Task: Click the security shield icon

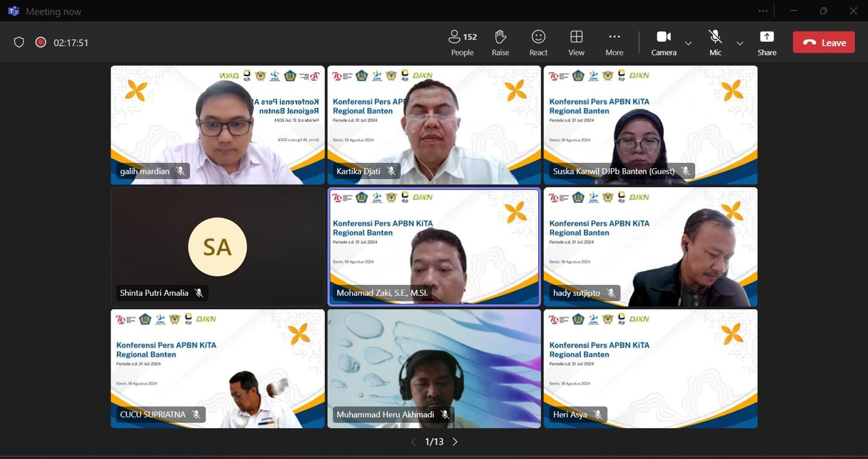Action: click(x=19, y=42)
